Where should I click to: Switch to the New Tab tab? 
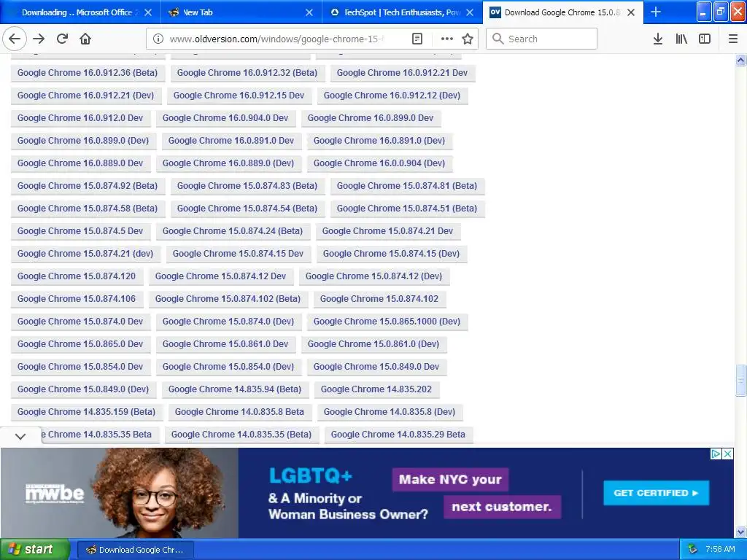click(x=241, y=12)
